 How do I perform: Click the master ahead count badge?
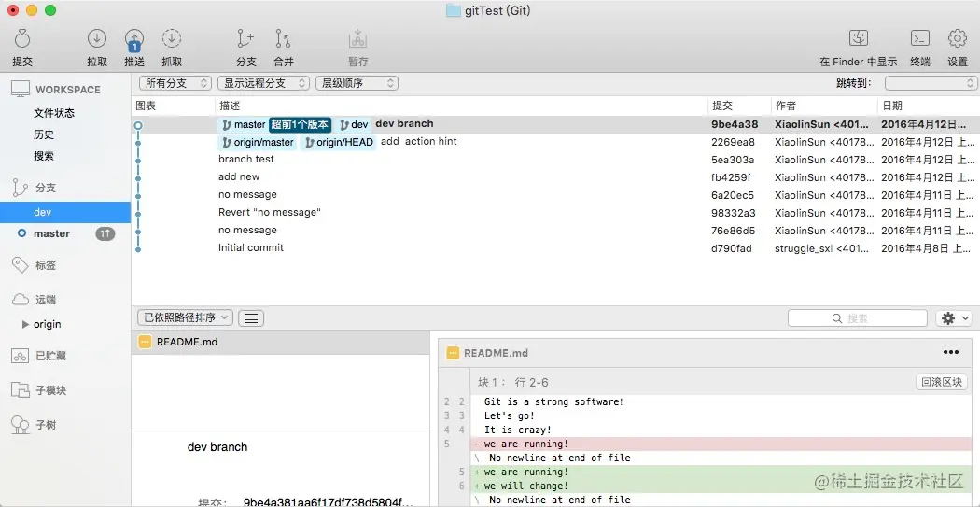(105, 233)
